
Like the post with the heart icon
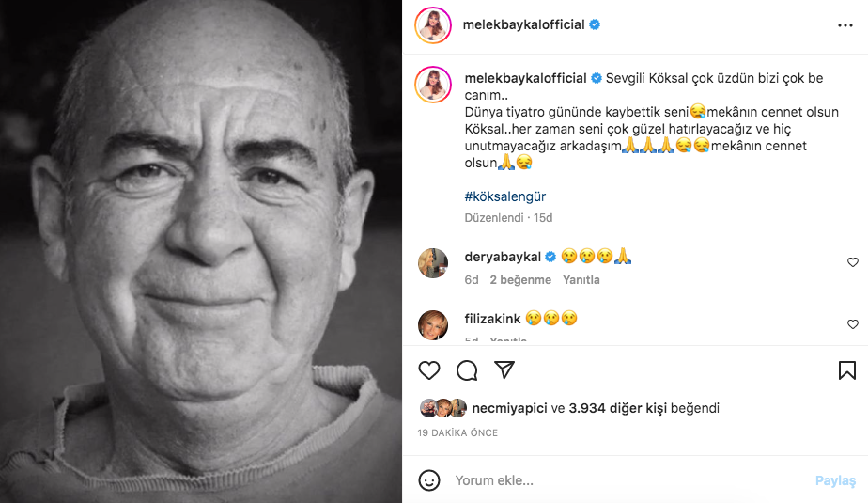coord(429,370)
